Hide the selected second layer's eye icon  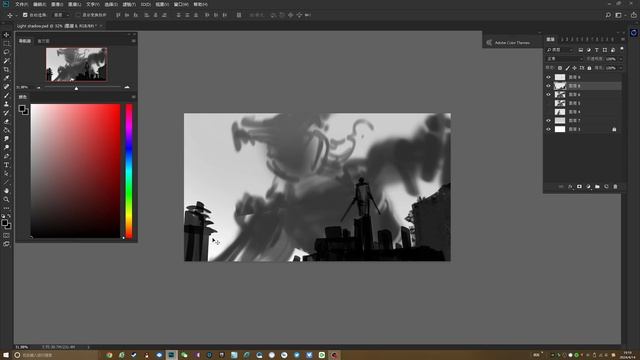click(x=548, y=86)
